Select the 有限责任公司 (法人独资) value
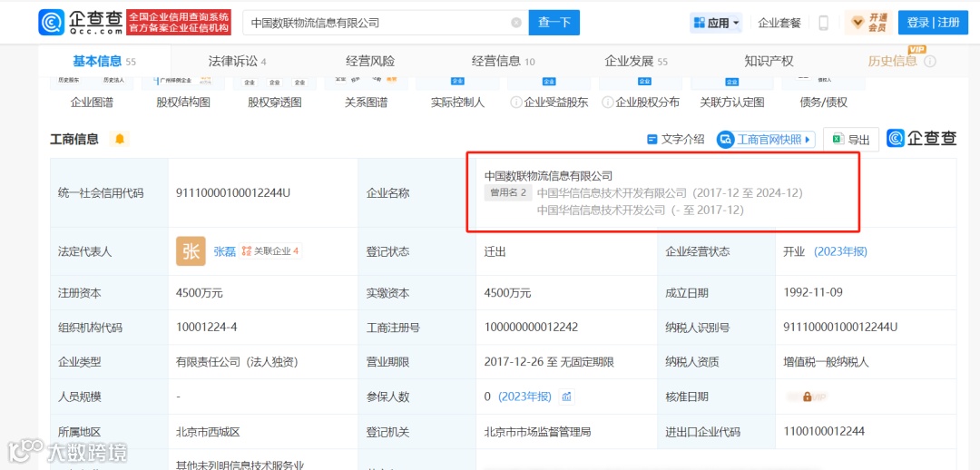 pyautogui.click(x=236, y=361)
